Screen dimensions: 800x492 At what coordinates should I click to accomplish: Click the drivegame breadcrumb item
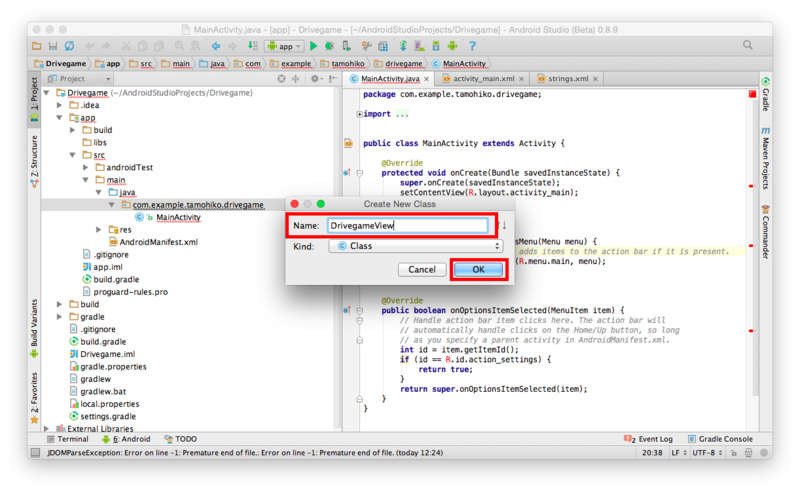pyautogui.click(x=398, y=64)
